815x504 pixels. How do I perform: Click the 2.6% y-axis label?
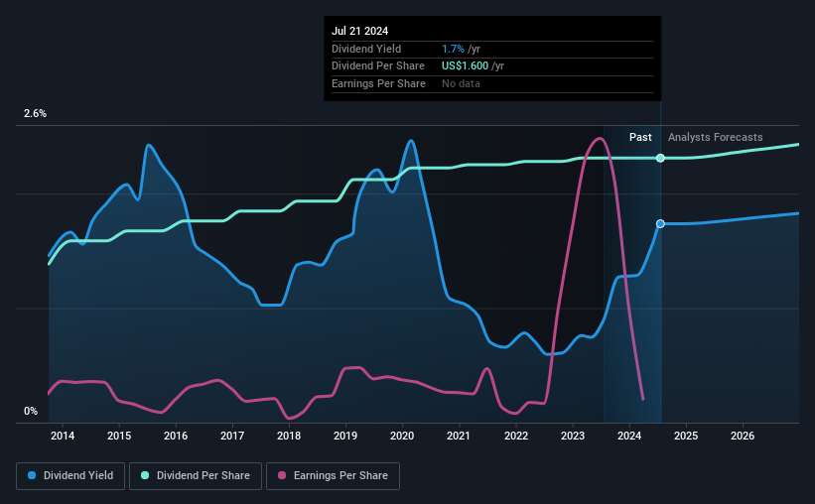coord(35,113)
